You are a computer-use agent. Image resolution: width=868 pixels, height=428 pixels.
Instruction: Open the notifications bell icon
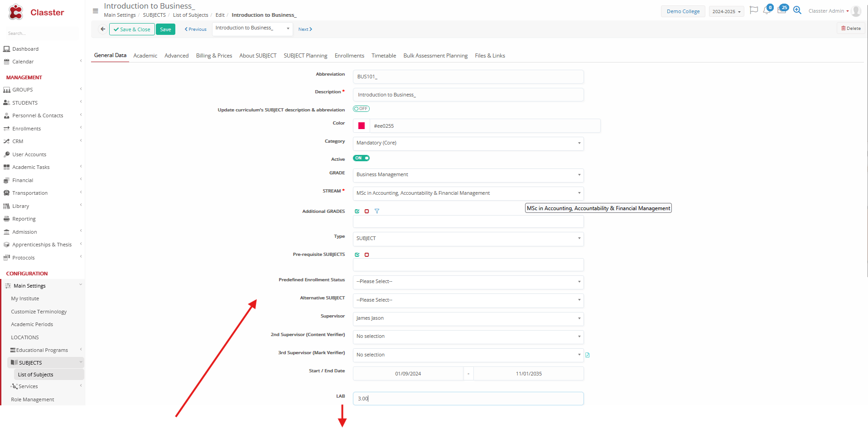coord(767,10)
